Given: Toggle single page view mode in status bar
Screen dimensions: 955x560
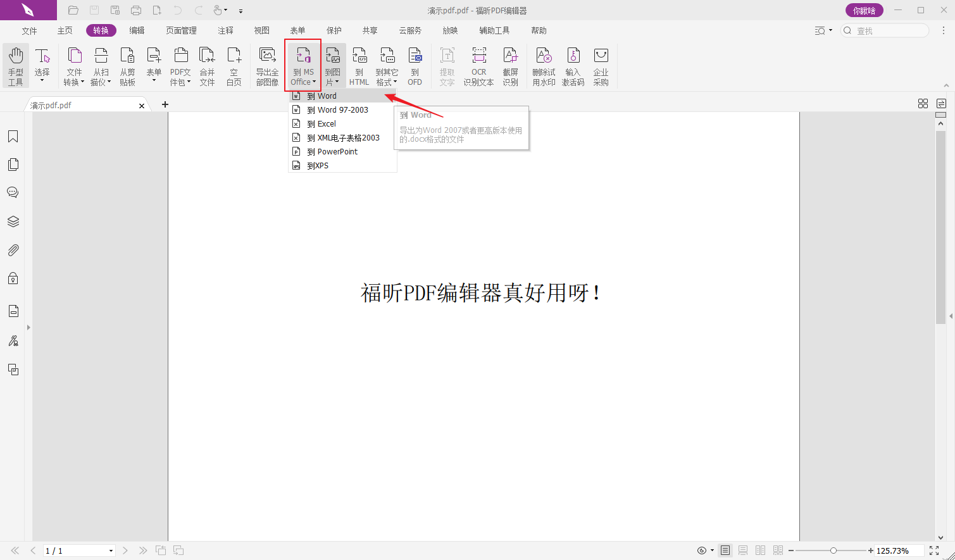Looking at the screenshot, I should pos(725,551).
